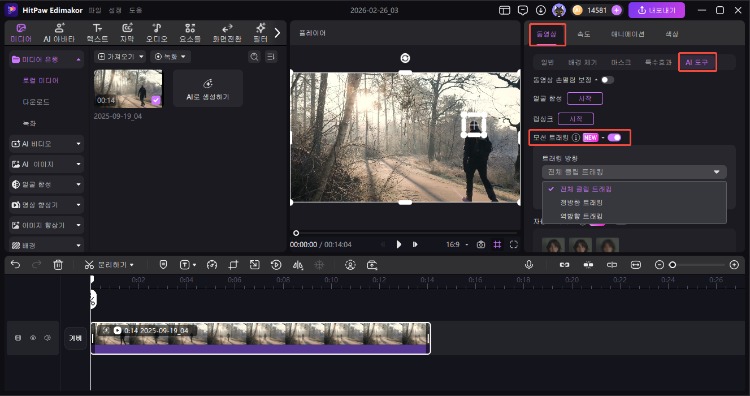Open the Filters sparkle tab
Viewport: 750px width, 396px height.
coord(261,33)
